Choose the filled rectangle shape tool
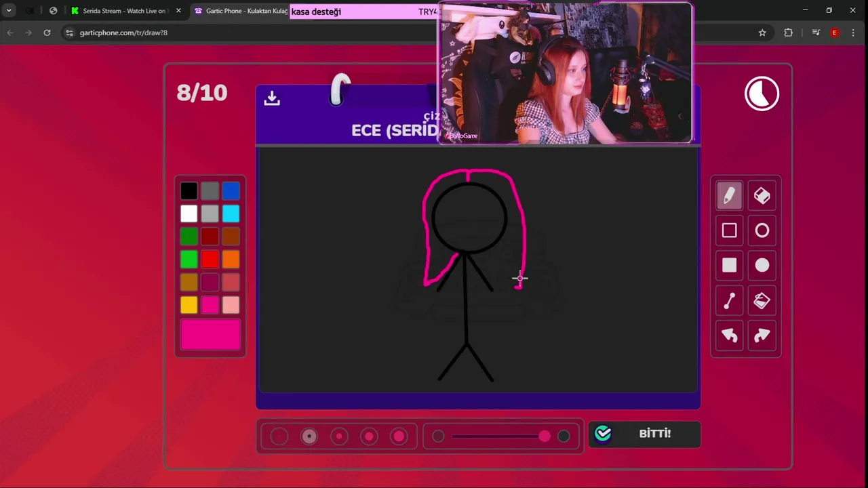The image size is (868, 488). (x=729, y=265)
